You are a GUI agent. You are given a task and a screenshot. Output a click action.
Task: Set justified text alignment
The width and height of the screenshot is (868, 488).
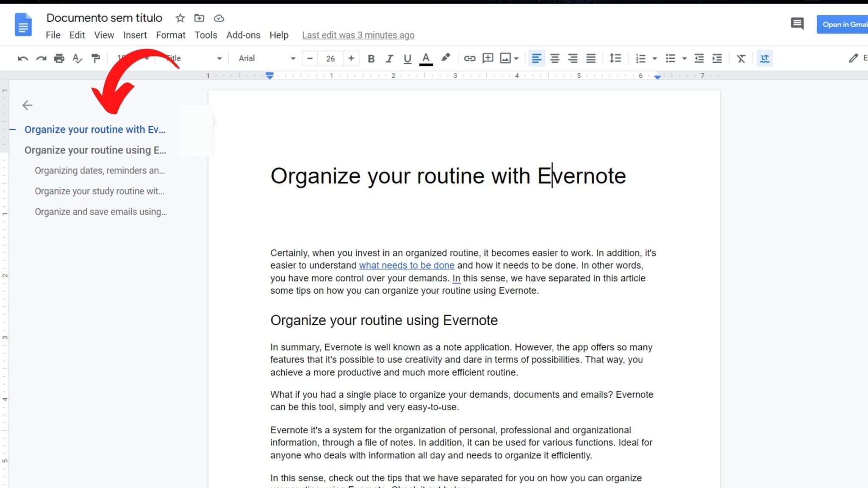tap(591, 58)
